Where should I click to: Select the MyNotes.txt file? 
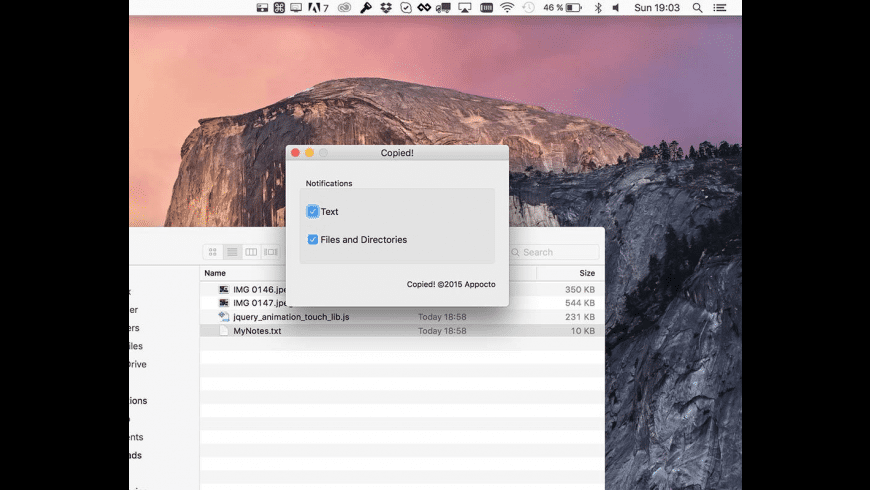(257, 331)
